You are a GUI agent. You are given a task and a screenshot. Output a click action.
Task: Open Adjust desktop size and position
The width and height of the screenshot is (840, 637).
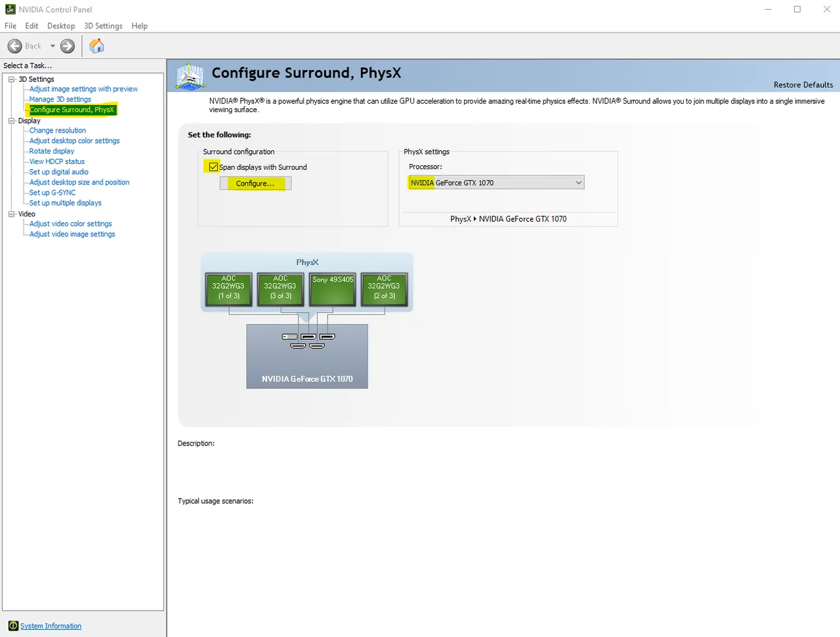(79, 182)
